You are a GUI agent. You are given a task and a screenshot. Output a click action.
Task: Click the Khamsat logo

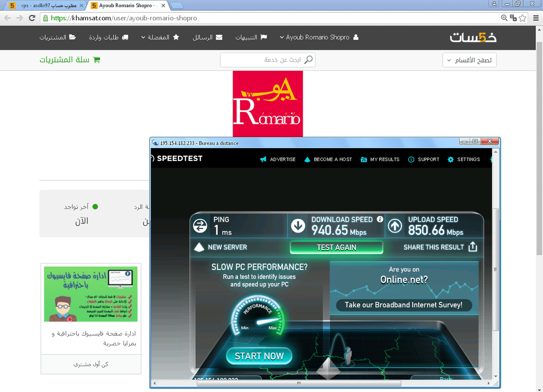click(473, 37)
